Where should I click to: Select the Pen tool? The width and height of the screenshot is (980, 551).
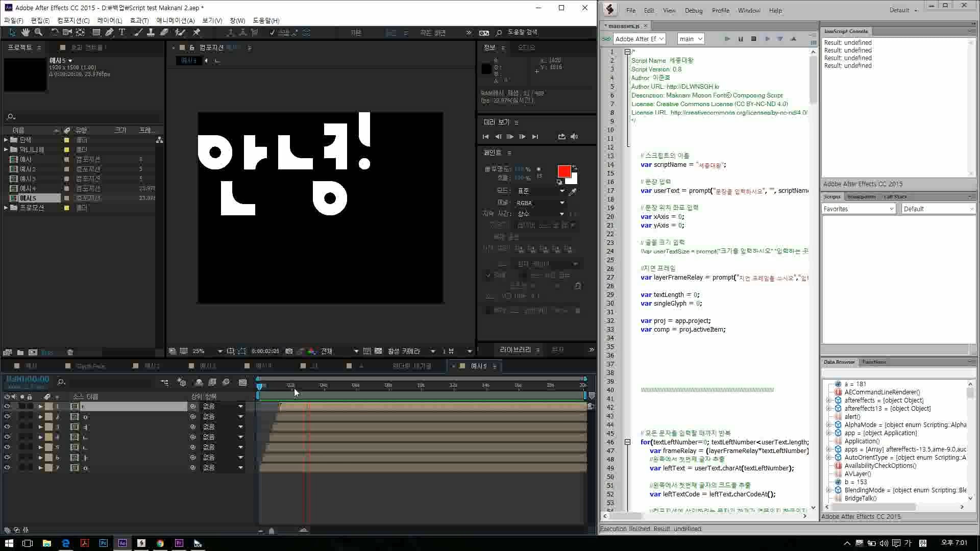click(x=109, y=32)
